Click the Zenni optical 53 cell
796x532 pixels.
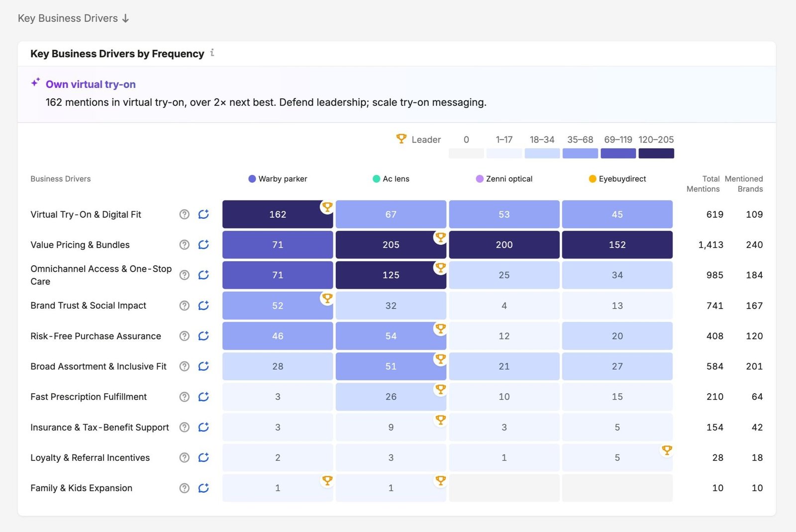point(504,214)
